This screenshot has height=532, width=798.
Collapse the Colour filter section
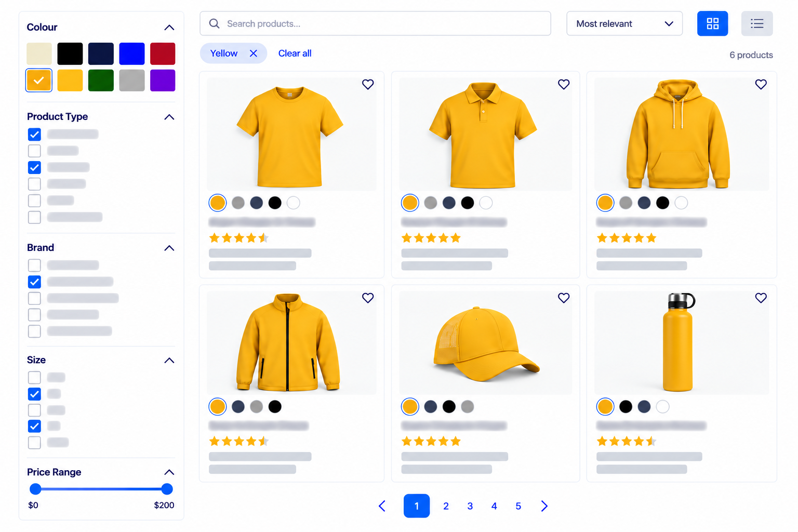tap(169, 28)
